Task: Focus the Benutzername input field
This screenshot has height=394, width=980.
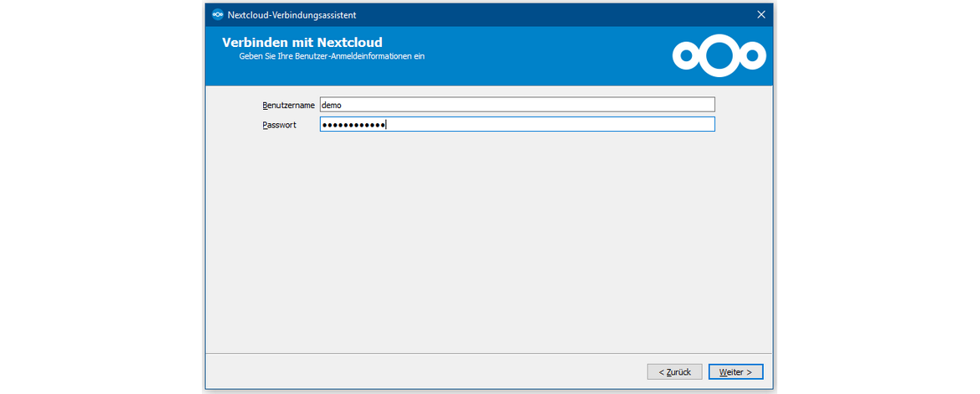Action: [x=517, y=105]
